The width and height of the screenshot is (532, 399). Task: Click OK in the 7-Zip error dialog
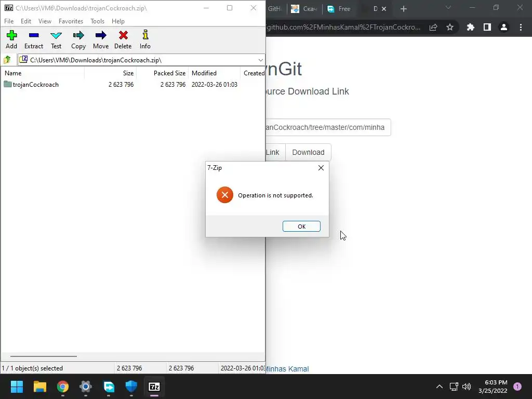pos(301,227)
